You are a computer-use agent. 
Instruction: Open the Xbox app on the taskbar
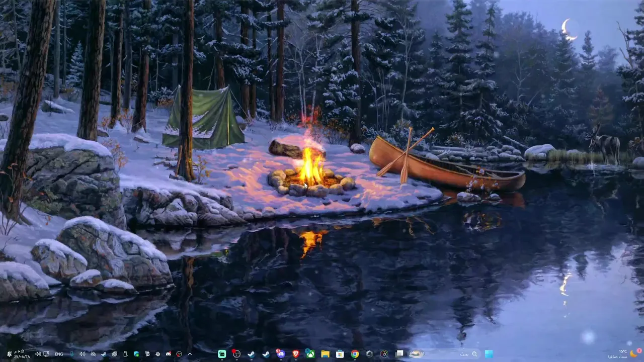pyautogui.click(x=311, y=354)
